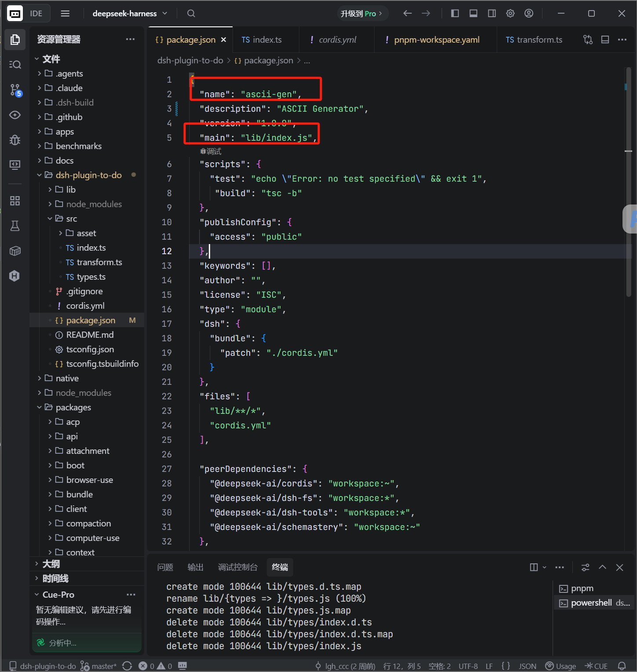Switch to the 调试控制台 debug console tab
This screenshot has height=672, width=637.
[237, 567]
